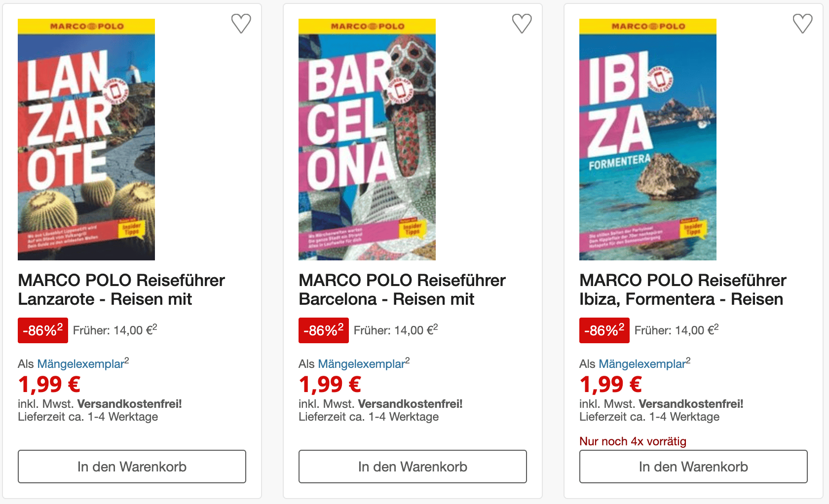Favorite the Barcelona guide with heart icon
The image size is (829, 504).
(x=522, y=23)
